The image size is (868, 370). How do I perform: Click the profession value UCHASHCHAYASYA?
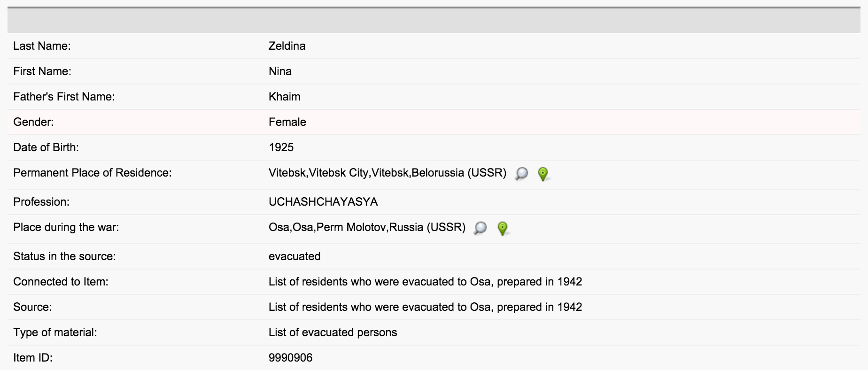(323, 202)
